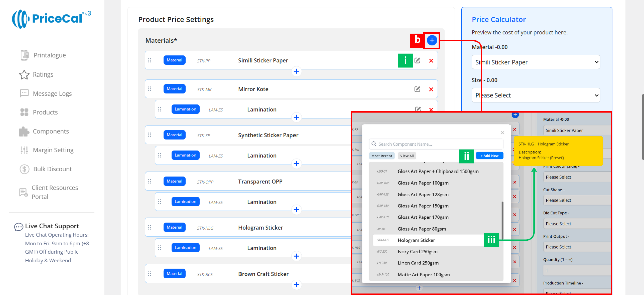The height and width of the screenshot is (295, 644).
Task: Select Ivory Card 250gsm from list
Action: click(418, 252)
